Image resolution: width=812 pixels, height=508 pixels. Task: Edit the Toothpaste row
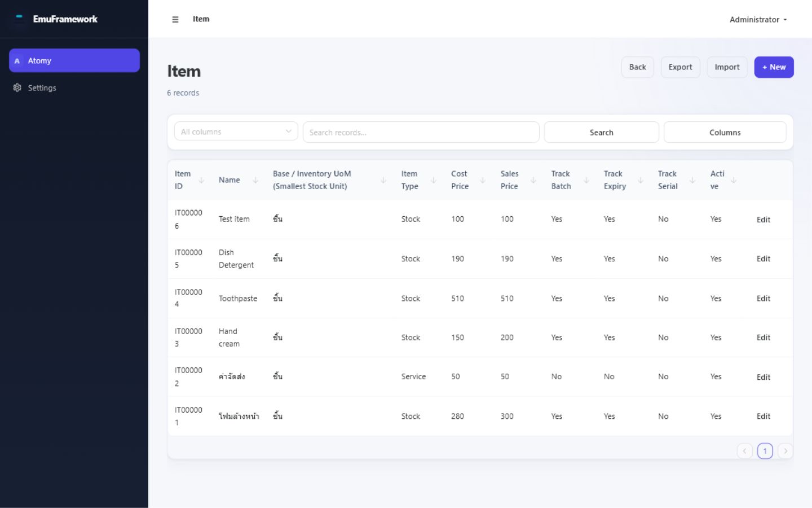(764, 298)
